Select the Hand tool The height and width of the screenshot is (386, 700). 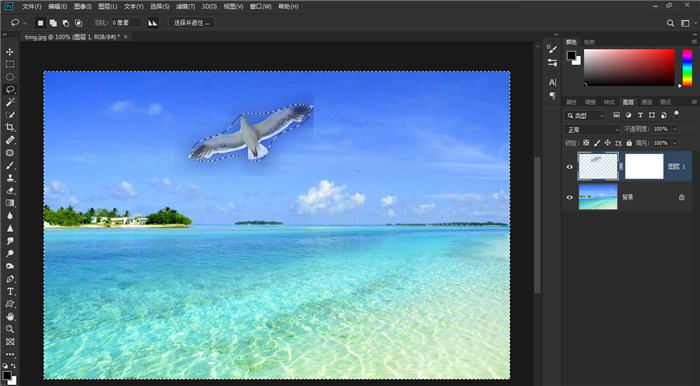pos(10,317)
